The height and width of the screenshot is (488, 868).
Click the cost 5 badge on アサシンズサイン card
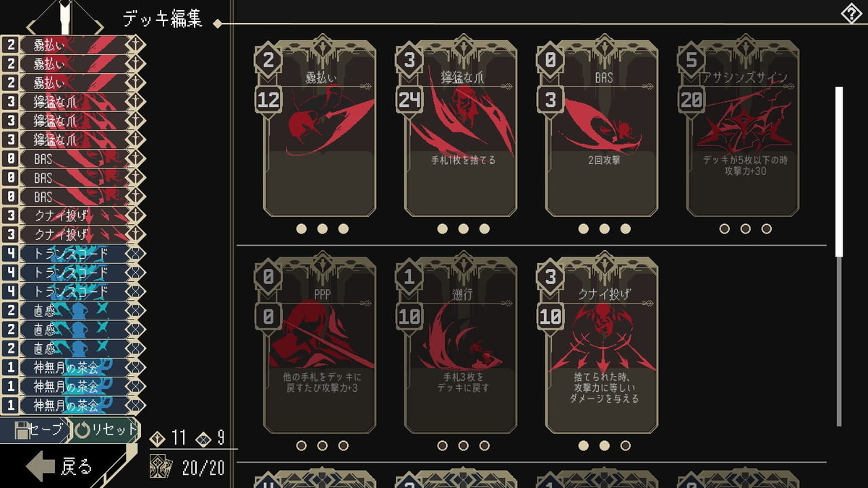[x=692, y=61]
